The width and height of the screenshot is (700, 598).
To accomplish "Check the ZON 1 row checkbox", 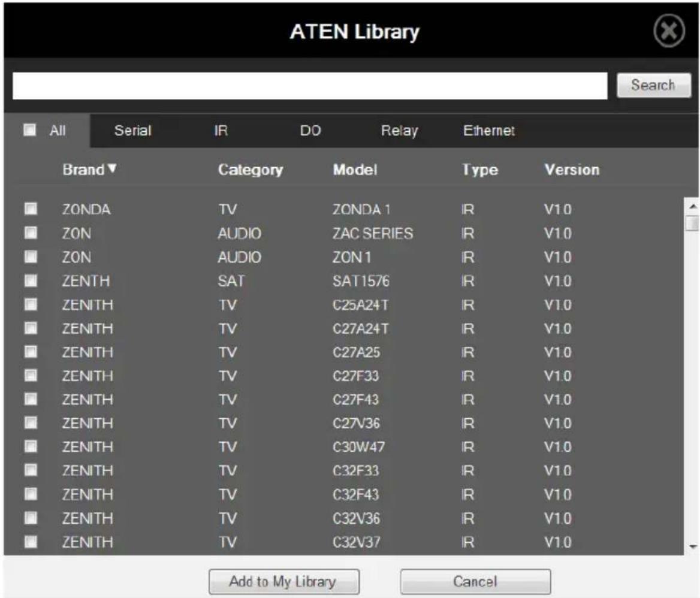I will pos(31,256).
